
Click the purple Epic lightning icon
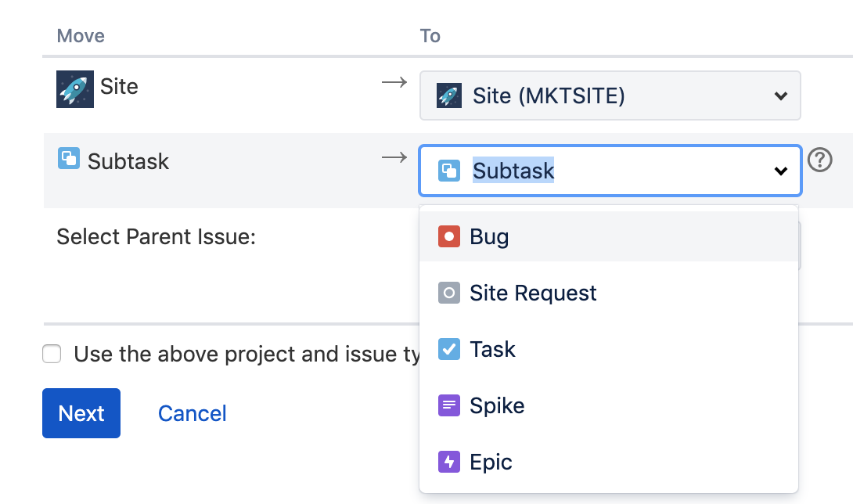(x=448, y=462)
